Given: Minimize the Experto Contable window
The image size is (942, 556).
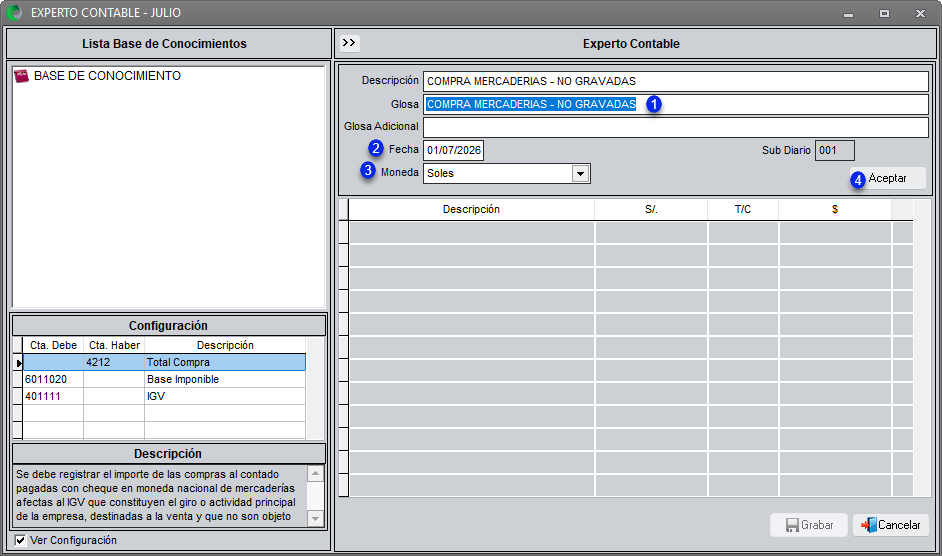Looking at the screenshot, I should point(848,13).
